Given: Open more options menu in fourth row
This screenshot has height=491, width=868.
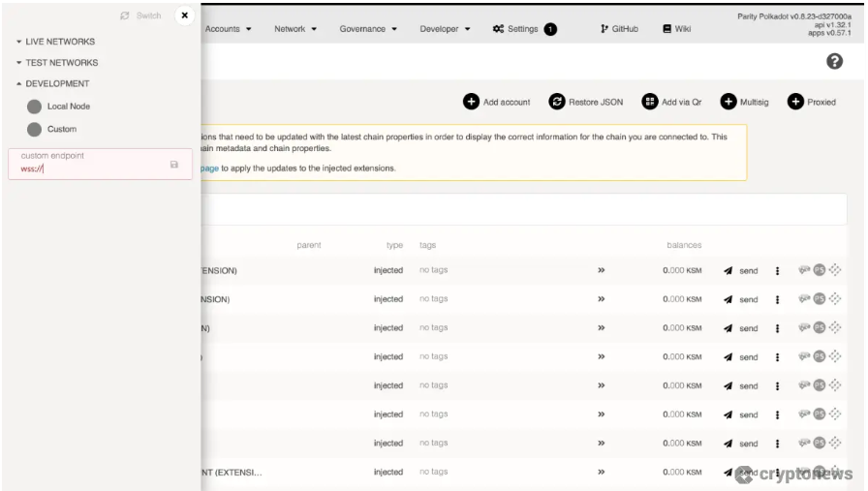Looking at the screenshot, I should (x=777, y=357).
